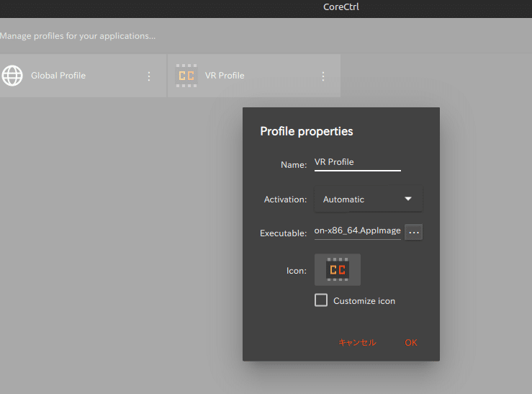Image resolution: width=532 pixels, height=394 pixels.
Task: Open VR Profile three-dot menu
Action: tap(323, 76)
